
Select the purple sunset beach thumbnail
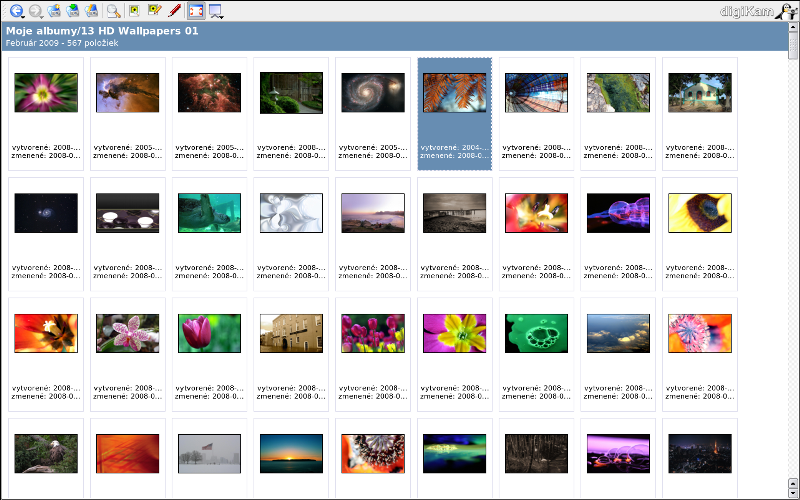tap(373, 213)
